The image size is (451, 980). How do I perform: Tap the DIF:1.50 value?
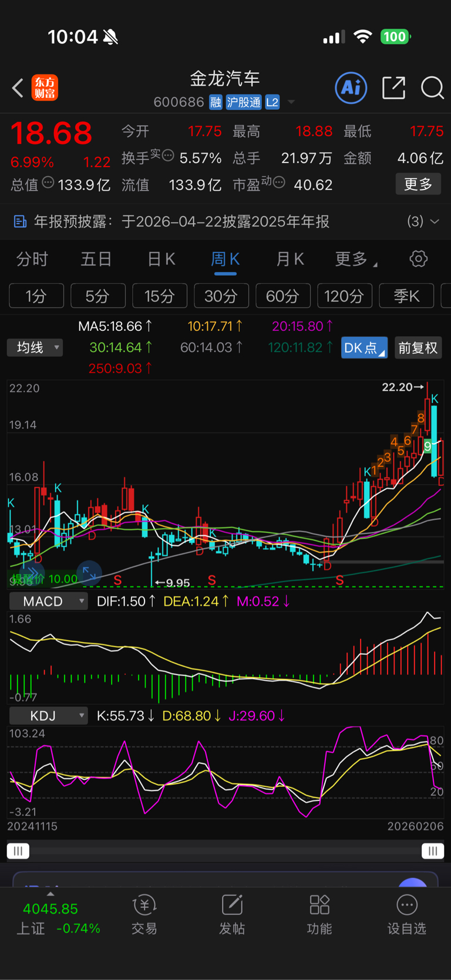(x=126, y=601)
